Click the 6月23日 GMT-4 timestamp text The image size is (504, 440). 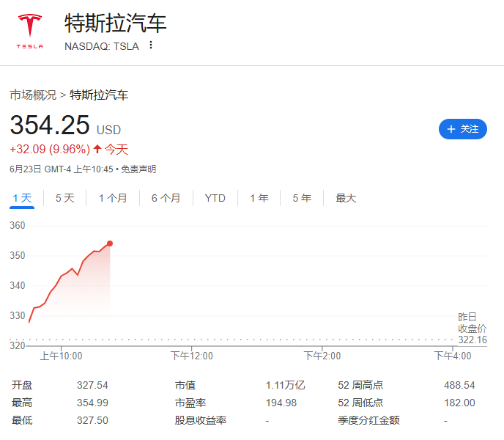(62, 169)
